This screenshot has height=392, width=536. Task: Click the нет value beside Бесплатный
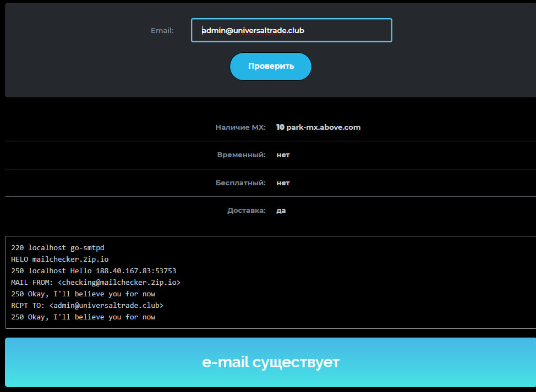(283, 183)
